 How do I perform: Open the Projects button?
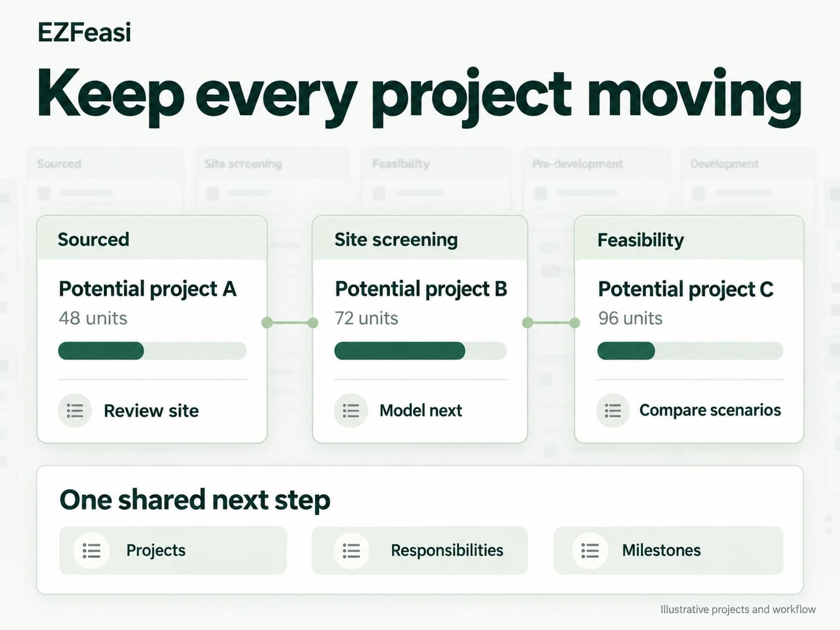[x=173, y=551]
